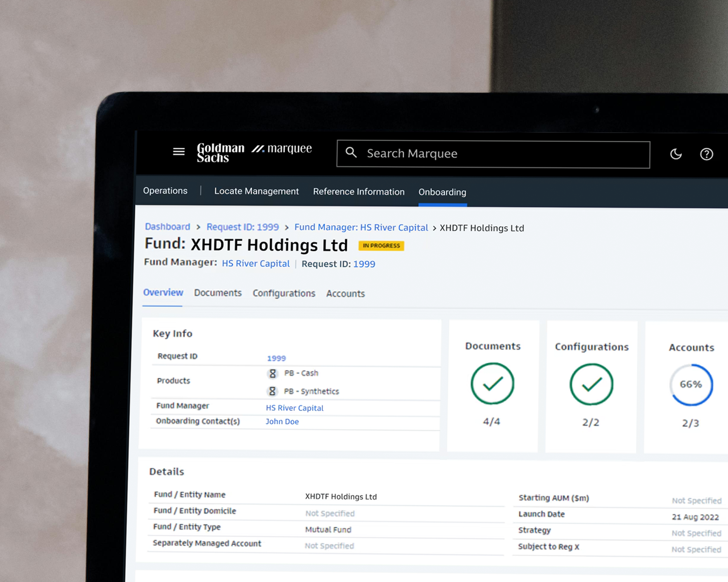Open the help question mark icon
Viewport: 728px width, 582px height.
(x=706, y=154)
